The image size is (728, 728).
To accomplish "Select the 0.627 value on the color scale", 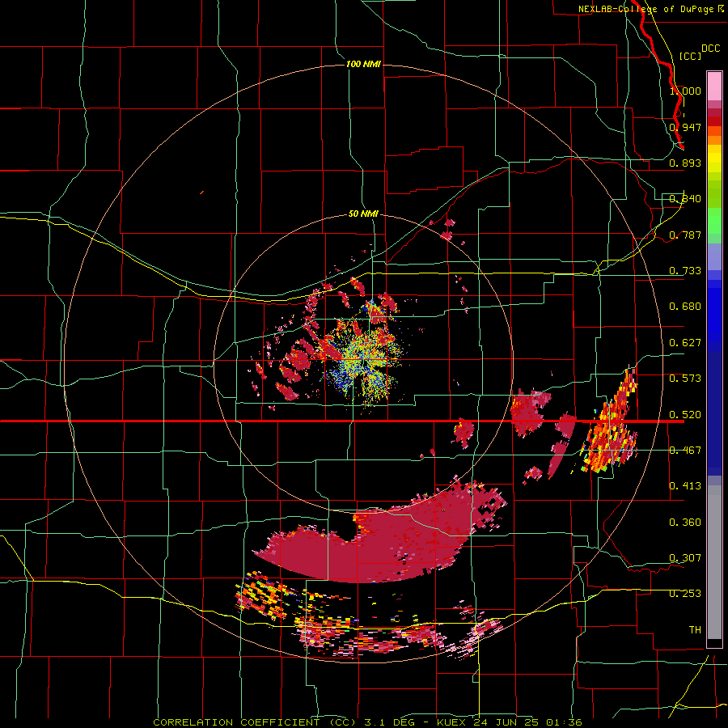I will click(685, 343).
